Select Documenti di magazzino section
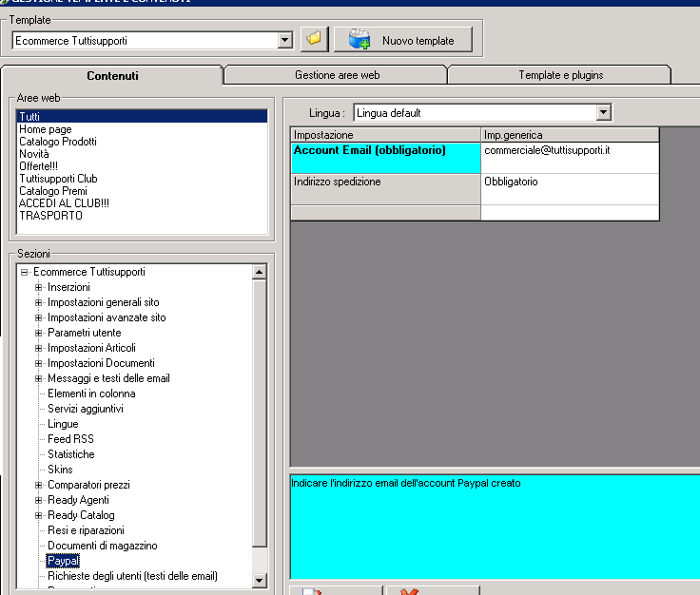The image size is (700, 595). pyautogui.click(x=102, y=546)
